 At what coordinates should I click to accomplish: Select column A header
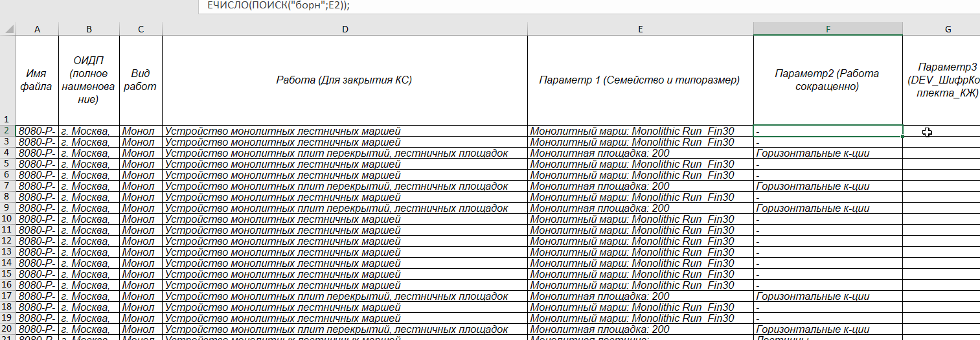[x=37, y=29]
